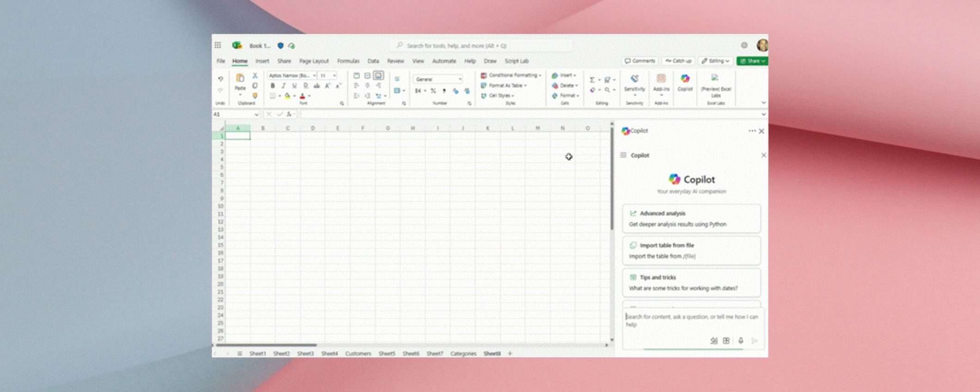980x392 pixels.
Task: Open settings gear icon in title bar
Action: tap(744, 45)
